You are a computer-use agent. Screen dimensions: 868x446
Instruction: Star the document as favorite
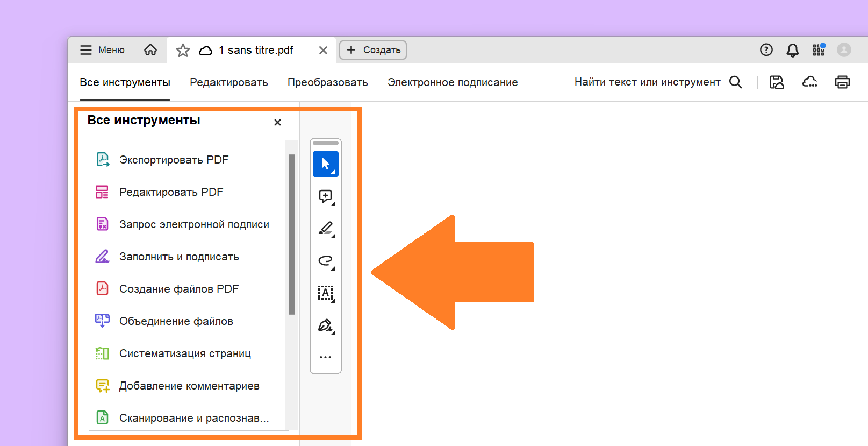(183, 51)
